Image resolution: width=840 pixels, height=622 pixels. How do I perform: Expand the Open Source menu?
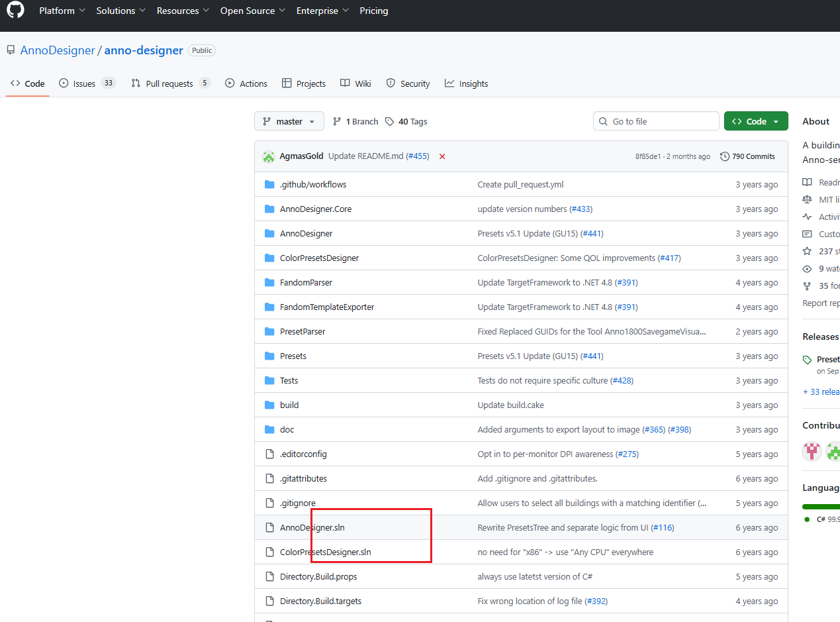coord(253,11)
